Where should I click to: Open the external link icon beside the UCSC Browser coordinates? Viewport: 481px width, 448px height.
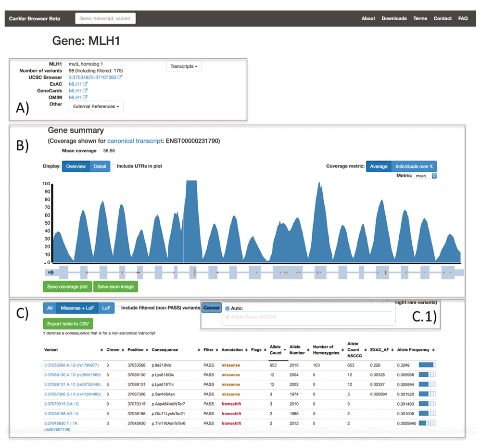(120, 77)
